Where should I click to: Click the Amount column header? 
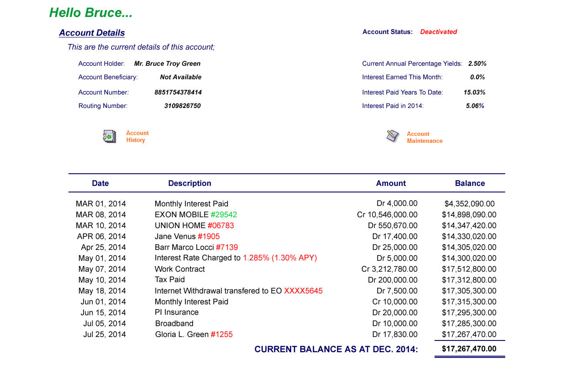click(391, 183)
